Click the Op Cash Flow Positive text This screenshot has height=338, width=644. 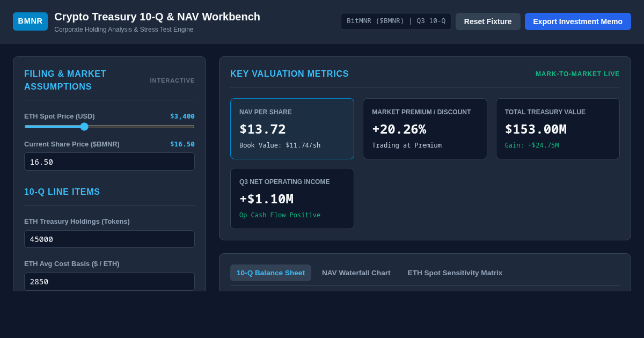click(280, 215)
